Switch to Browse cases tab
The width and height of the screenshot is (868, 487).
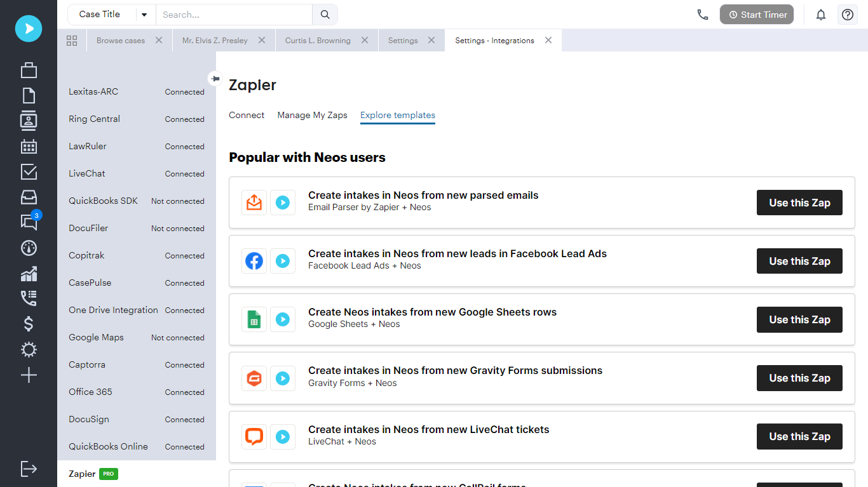(x=121, y=41)
